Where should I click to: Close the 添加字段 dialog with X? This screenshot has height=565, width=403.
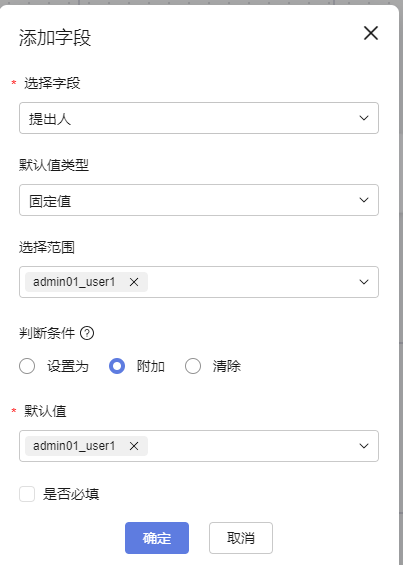pos(371,33)
